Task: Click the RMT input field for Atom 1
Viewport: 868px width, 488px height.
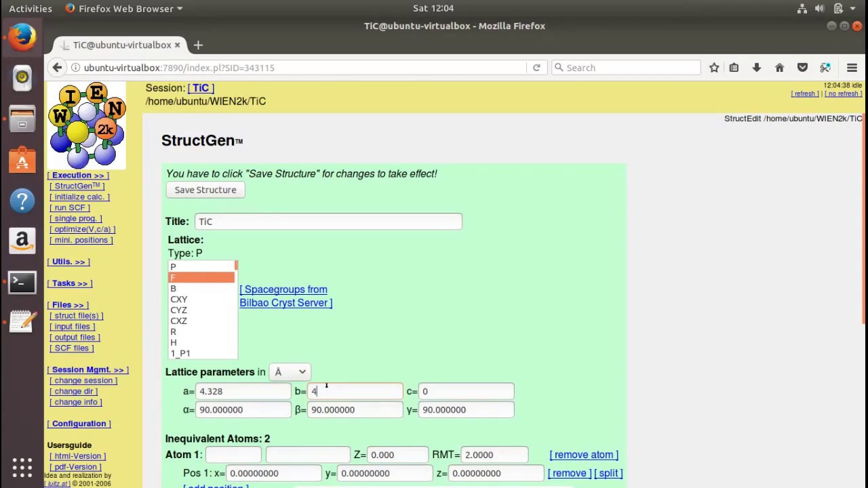Action: pyautogui.click(x=495, y=455)
